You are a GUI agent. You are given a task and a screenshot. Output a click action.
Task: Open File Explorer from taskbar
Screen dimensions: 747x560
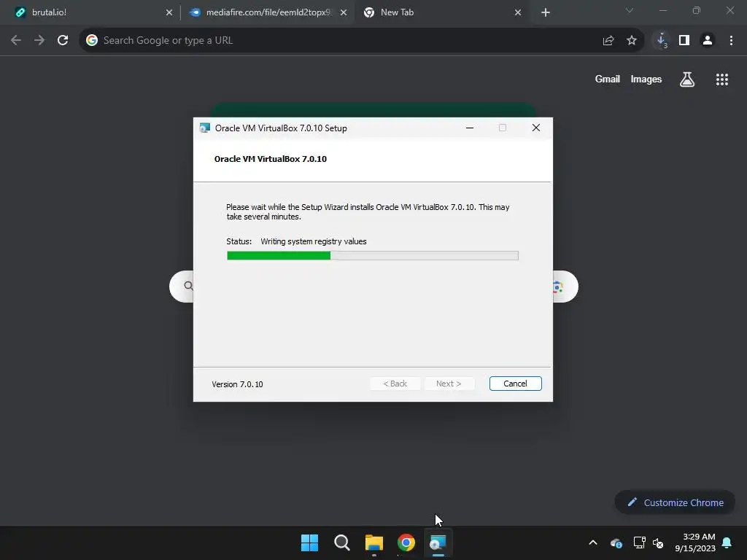374,542
